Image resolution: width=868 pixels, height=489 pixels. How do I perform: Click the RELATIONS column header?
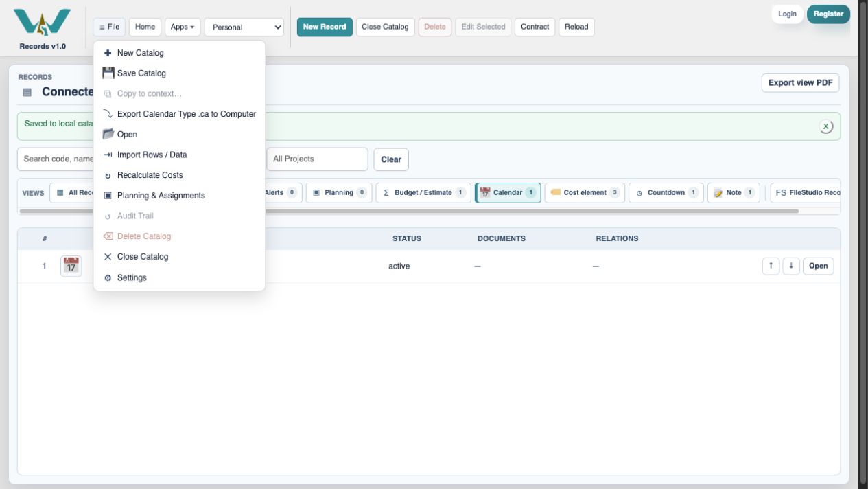617,238
